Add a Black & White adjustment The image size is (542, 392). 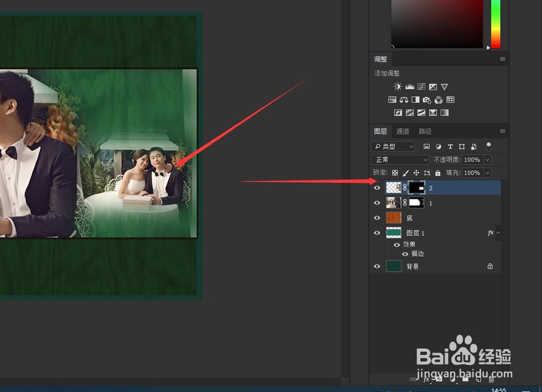(416, 100)
